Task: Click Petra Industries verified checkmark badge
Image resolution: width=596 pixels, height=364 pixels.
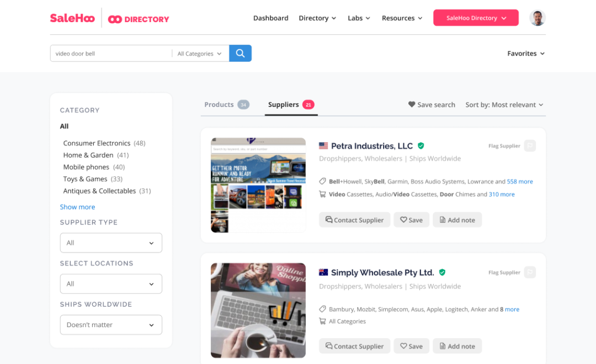Action: [421, 146]
